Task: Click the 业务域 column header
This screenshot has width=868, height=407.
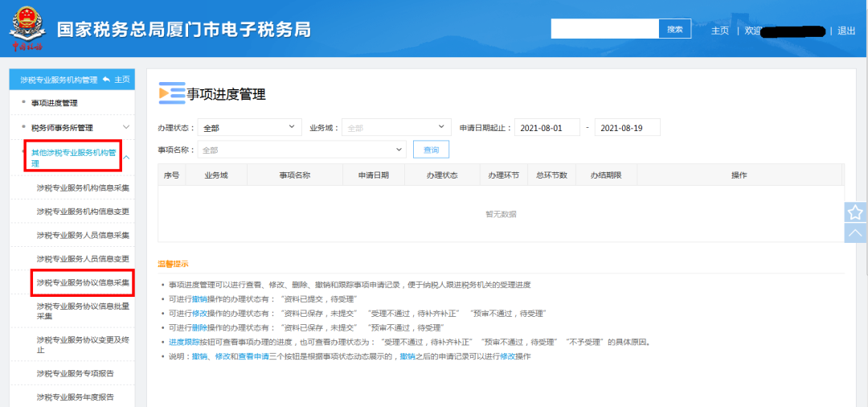Action: 216,175
